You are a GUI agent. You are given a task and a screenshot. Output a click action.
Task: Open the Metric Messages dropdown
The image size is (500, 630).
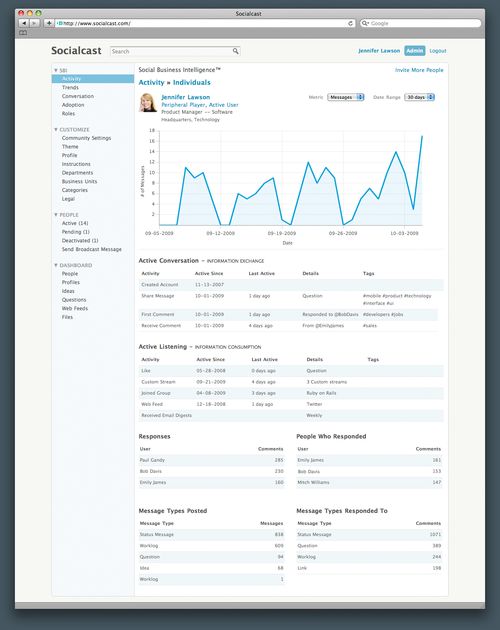346,97
